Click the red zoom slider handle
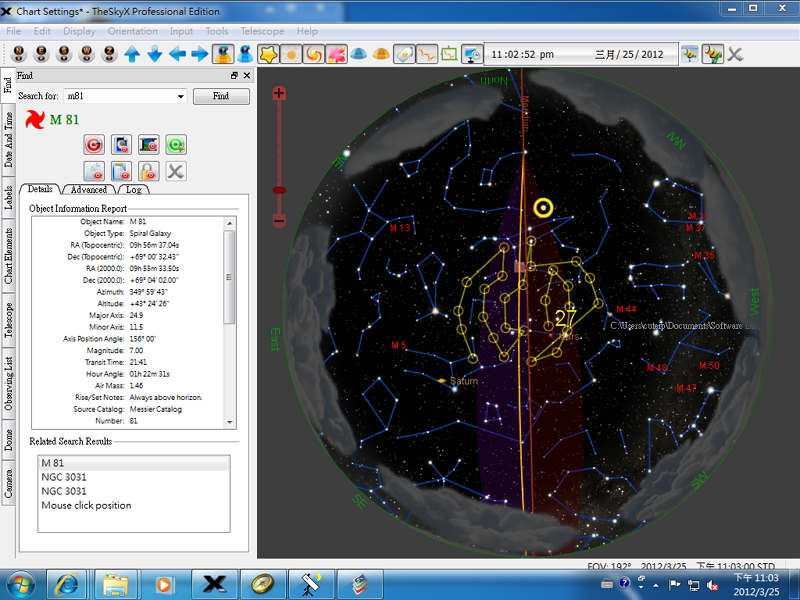Viewport: 800px width, 600px height. tap(279, 189)
